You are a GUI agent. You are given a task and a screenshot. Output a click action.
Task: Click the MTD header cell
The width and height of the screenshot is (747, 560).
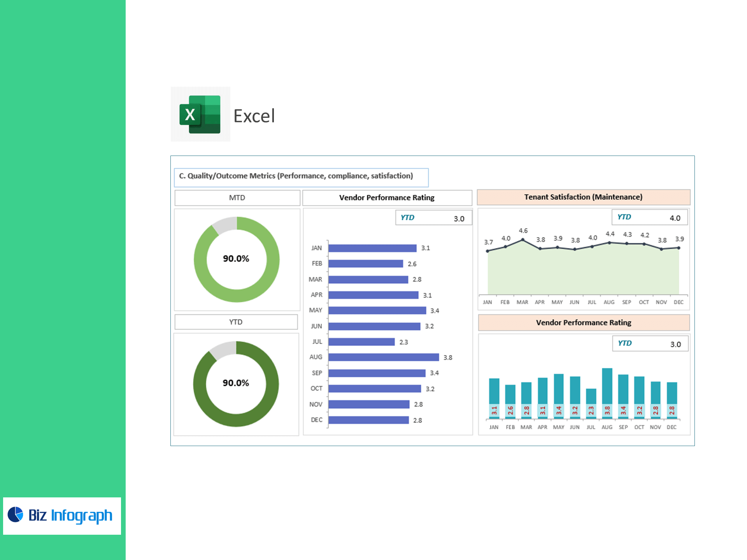coord(237,198)
